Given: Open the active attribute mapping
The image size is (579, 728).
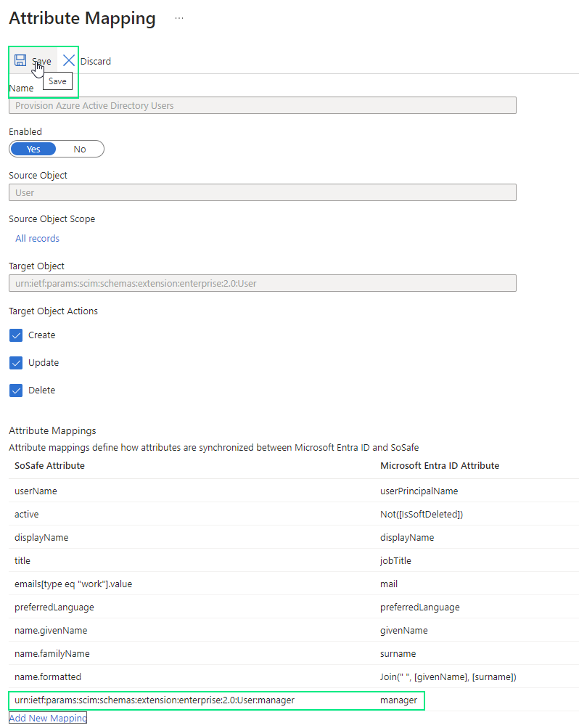Looking at the screenshot, I should coord(27,514).
